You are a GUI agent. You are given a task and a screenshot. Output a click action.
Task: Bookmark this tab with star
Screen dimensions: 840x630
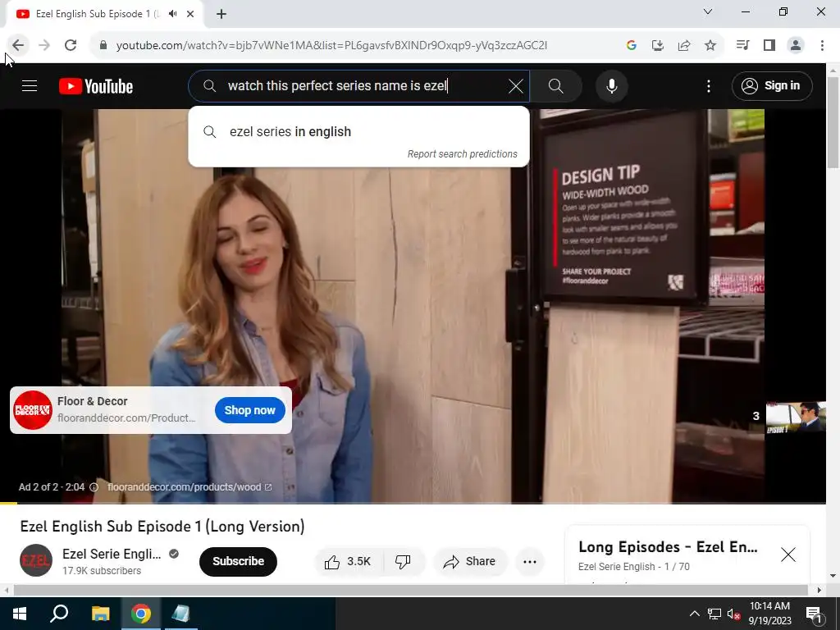point(710,46)
